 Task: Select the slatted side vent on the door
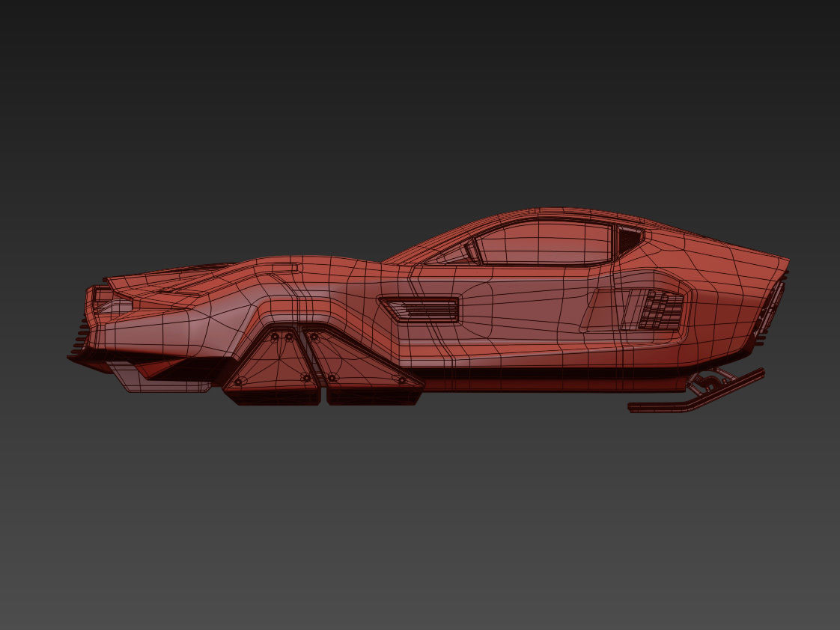pos(421,310)
